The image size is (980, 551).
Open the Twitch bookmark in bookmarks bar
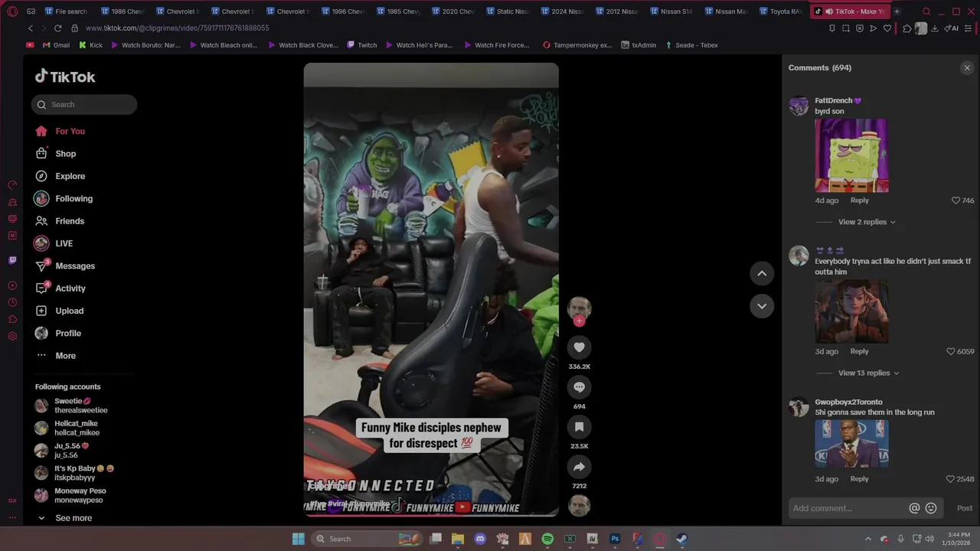click(361, 45)
